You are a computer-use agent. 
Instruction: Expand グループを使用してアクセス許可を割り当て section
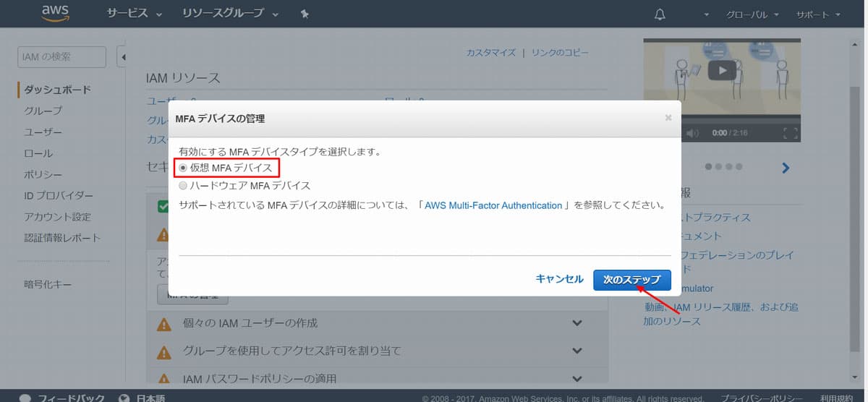click(x=576, y=351)
